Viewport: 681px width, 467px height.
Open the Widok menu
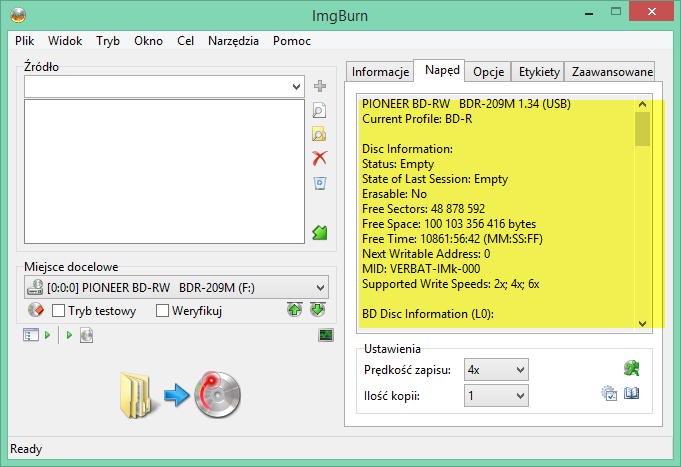tap(65, 41)
